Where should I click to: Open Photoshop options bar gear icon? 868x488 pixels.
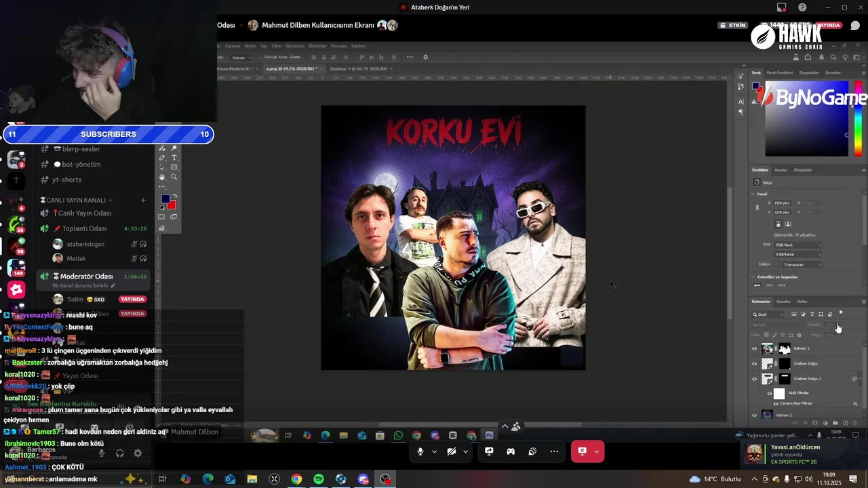(425, 58)
